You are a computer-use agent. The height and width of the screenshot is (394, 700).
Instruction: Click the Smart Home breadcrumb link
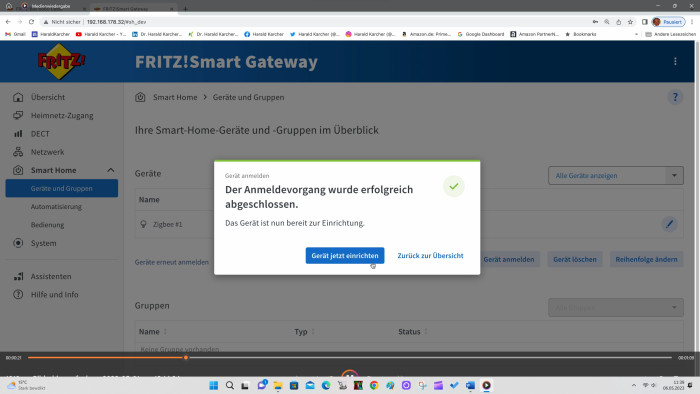[x=175, y=97]
